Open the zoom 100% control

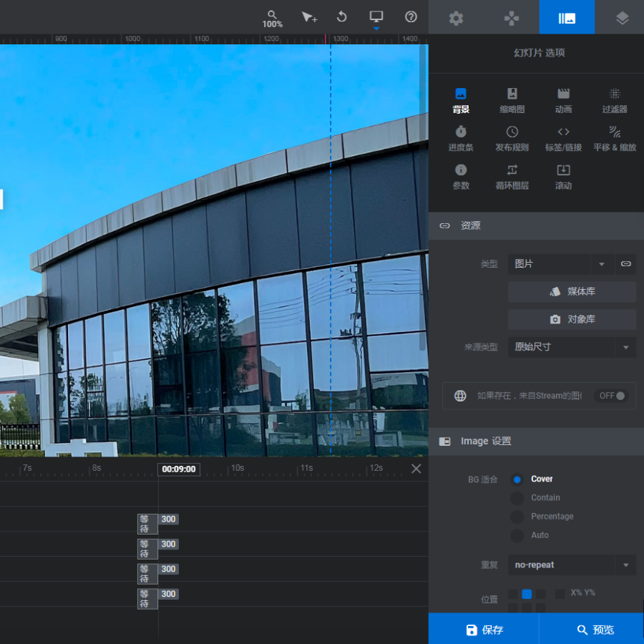273,19
